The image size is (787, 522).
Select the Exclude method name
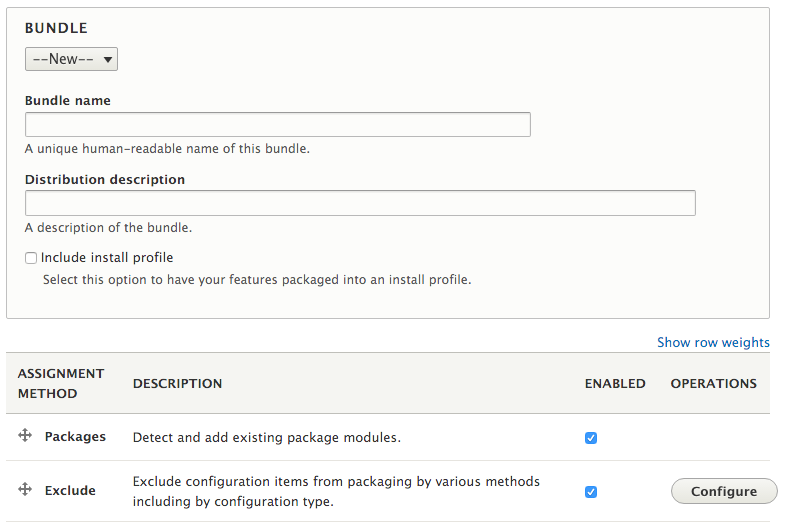point(70,490)
